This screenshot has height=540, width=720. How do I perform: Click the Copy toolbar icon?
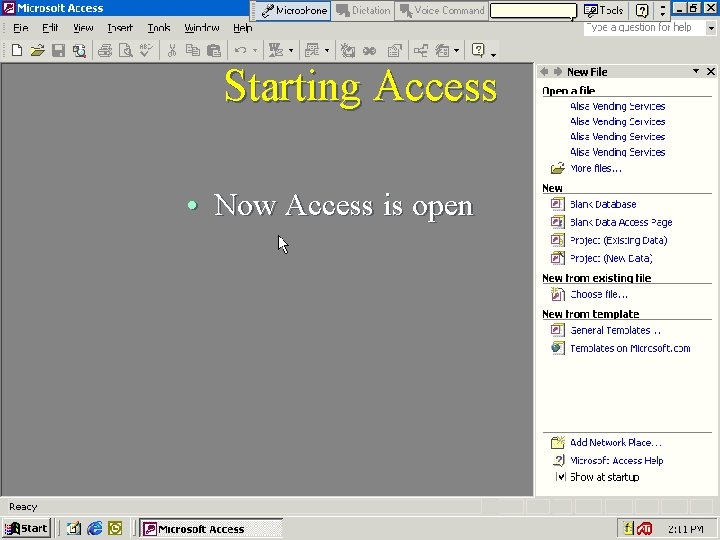point(193,50)
